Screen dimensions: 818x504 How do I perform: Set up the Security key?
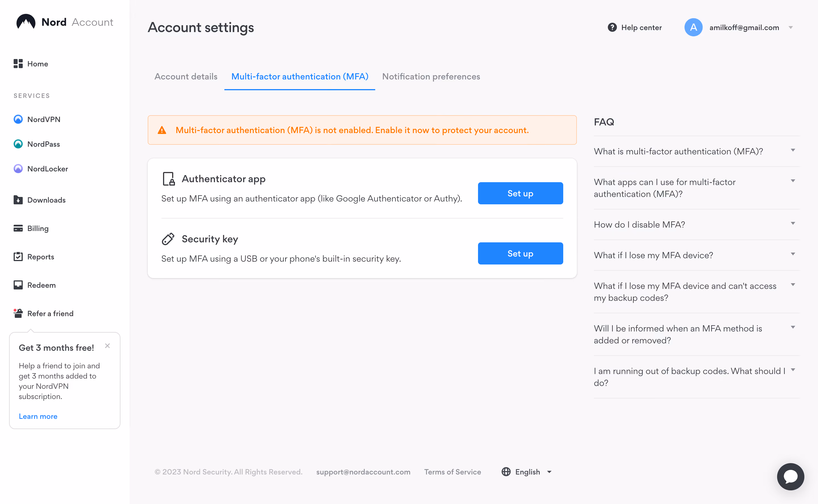coord(520,254)
